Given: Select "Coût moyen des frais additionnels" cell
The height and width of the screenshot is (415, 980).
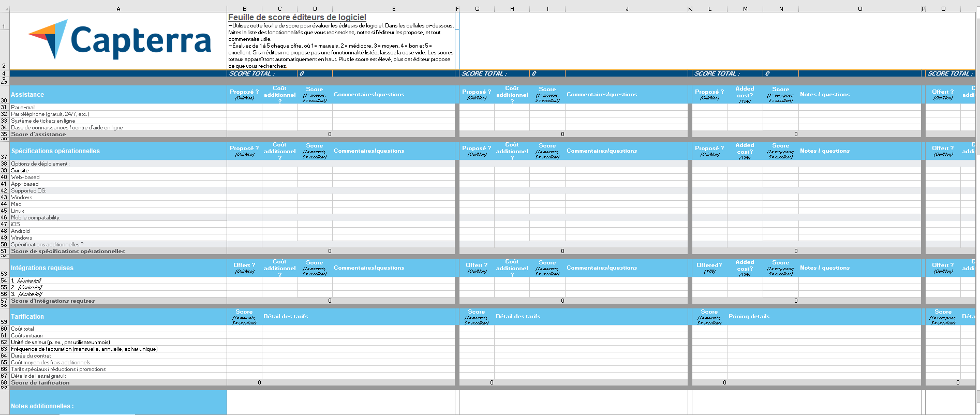Looking at the screenshot, I should pos(118,362).
